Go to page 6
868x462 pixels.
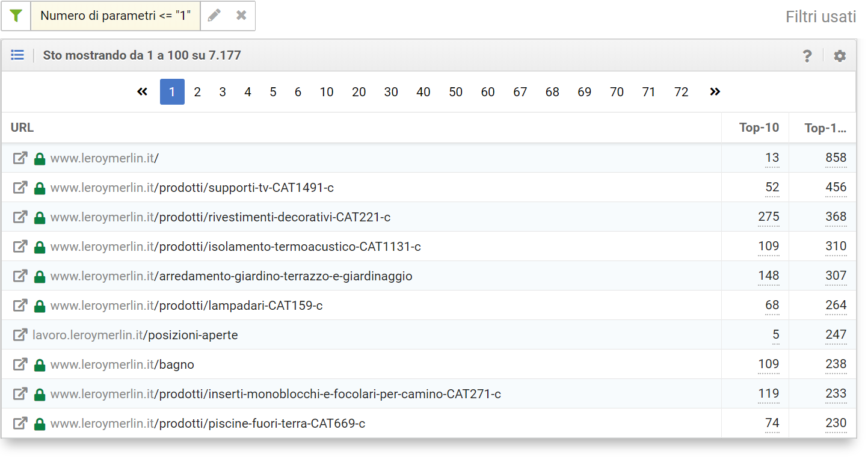coord(298,91)
